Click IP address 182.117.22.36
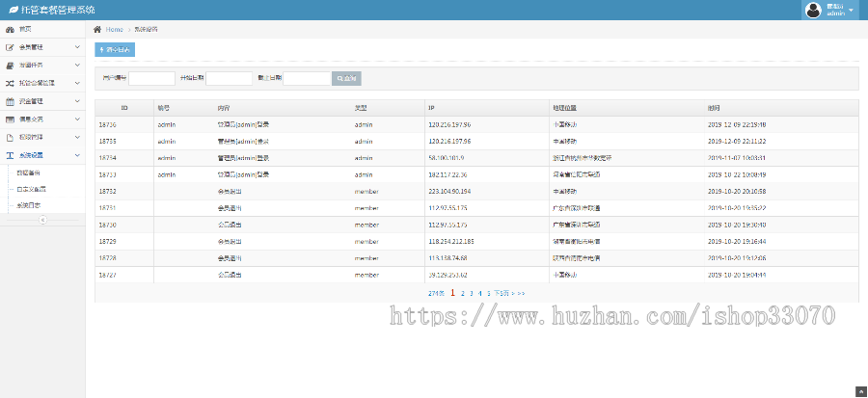 tap(448, 174)
